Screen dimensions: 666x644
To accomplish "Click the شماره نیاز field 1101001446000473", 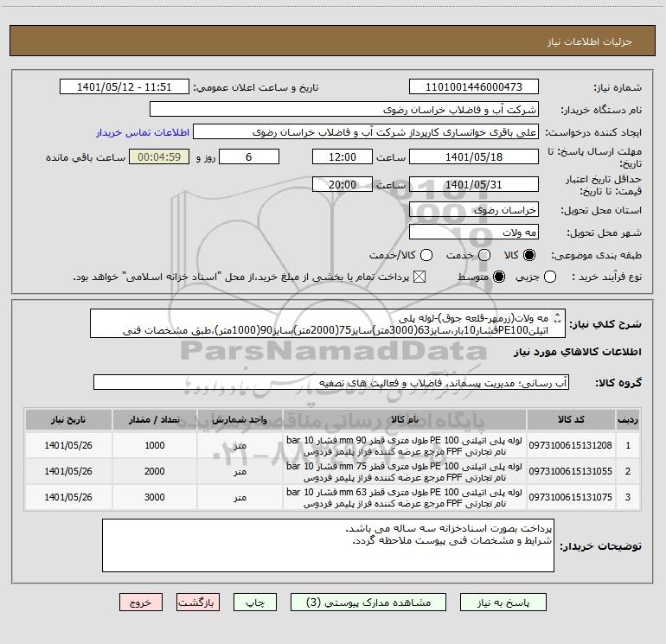I will (474, 87).
